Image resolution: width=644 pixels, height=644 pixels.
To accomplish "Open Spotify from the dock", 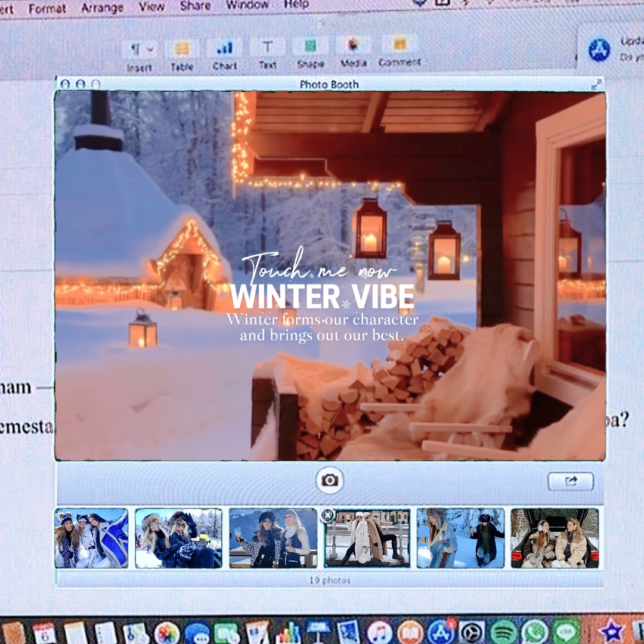I will click(504, 631).
